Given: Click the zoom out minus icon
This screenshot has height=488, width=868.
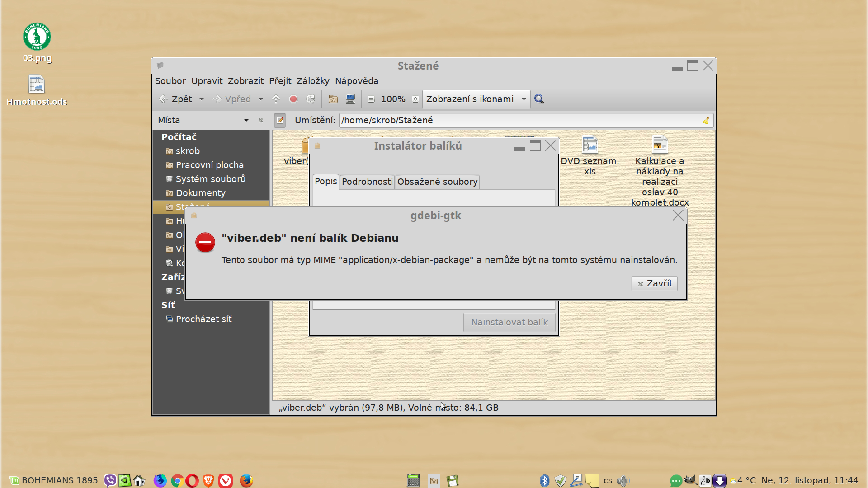Looking at the screenshot, I should [371, 99].
